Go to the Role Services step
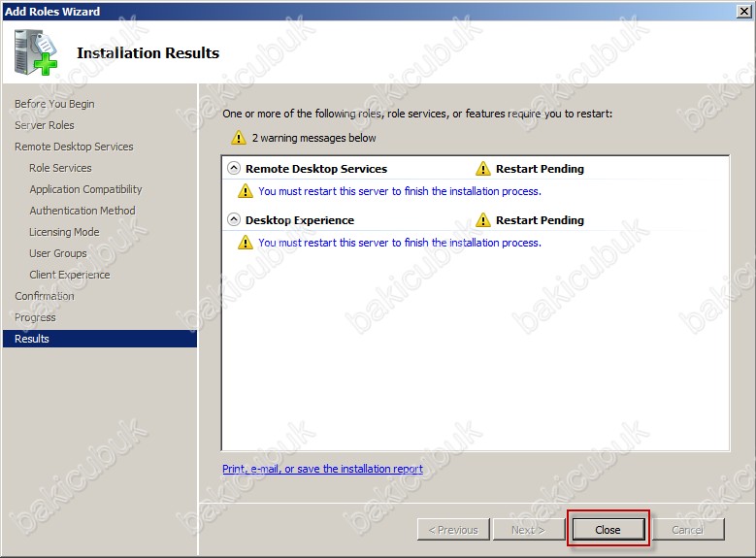 tap(60, 168)
